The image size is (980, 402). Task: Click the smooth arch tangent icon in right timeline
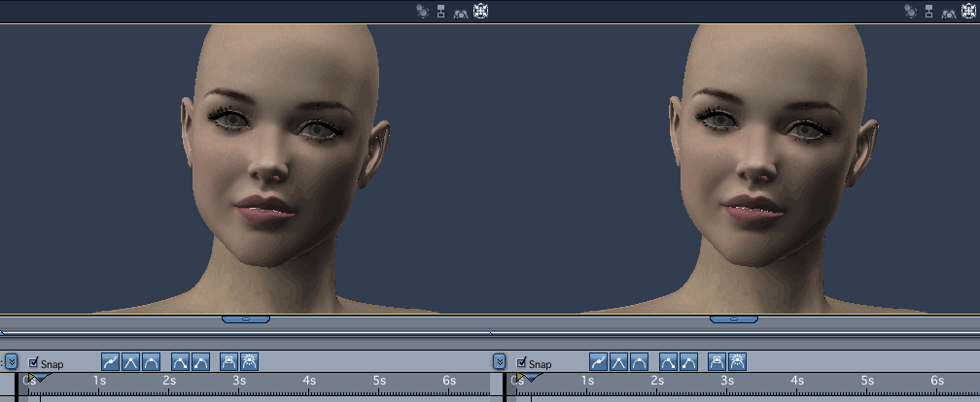[x=639, y=361]
